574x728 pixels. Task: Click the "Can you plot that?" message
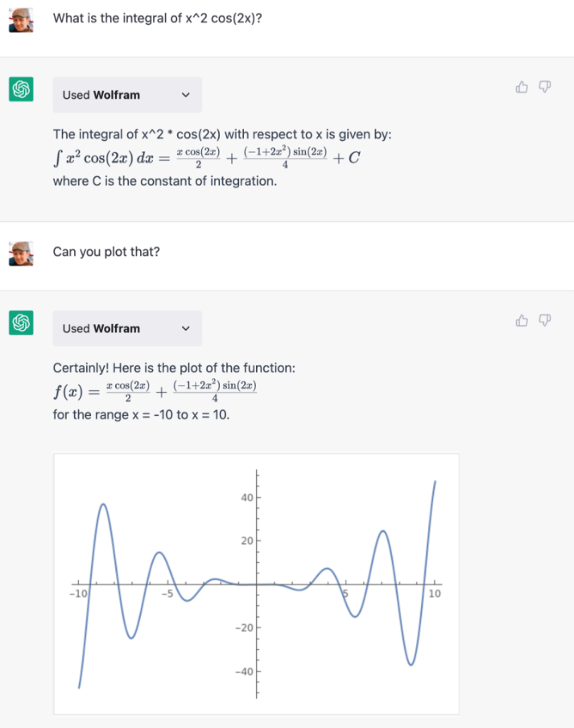(x=106, y=252)
